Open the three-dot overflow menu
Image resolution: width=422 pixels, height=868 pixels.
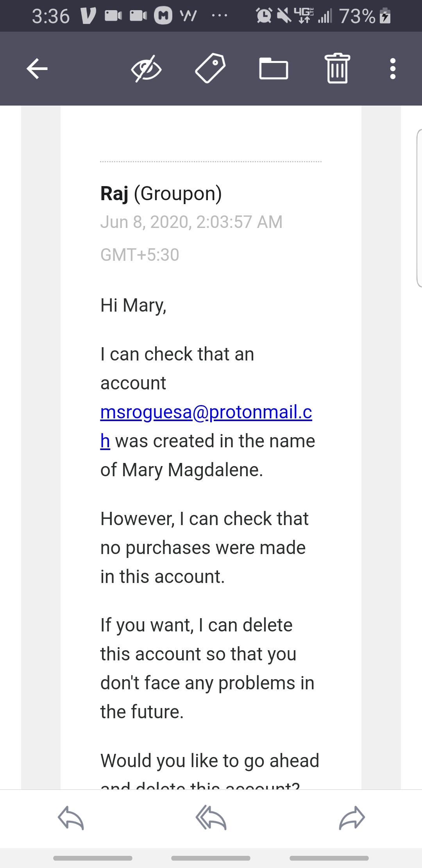(393, 69)
